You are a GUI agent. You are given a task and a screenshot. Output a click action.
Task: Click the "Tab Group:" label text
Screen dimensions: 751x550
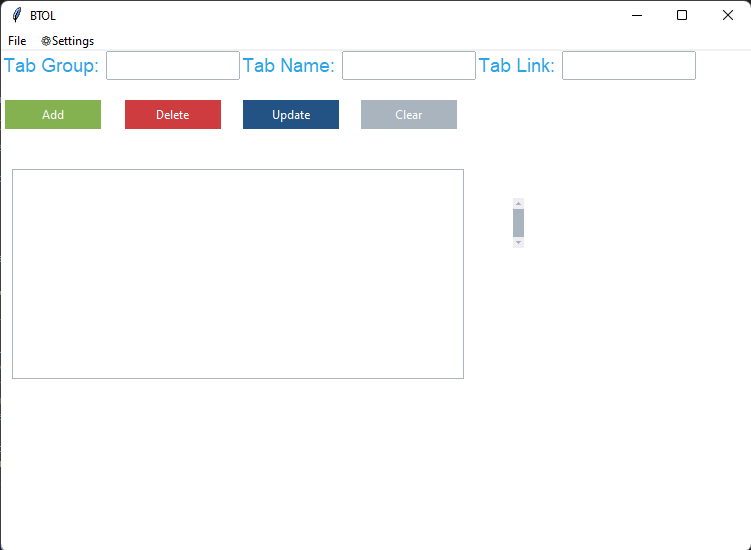pos(52,66)
